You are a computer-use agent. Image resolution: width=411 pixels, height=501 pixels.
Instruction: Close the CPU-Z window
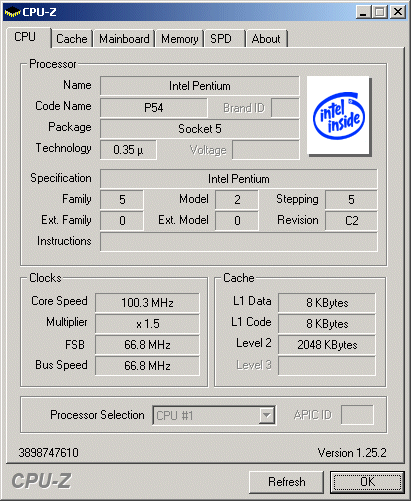click(398, 12)
